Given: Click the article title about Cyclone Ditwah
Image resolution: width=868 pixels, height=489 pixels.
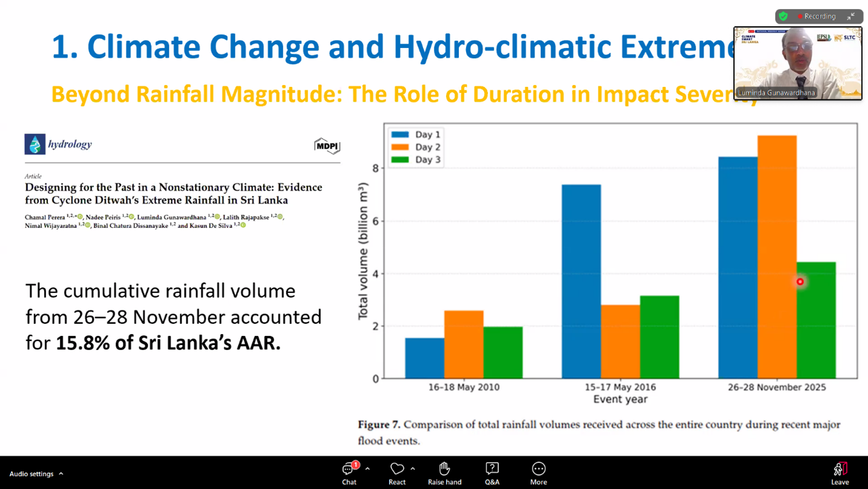Looking at the screenshot, I should [x=173, y=193].
